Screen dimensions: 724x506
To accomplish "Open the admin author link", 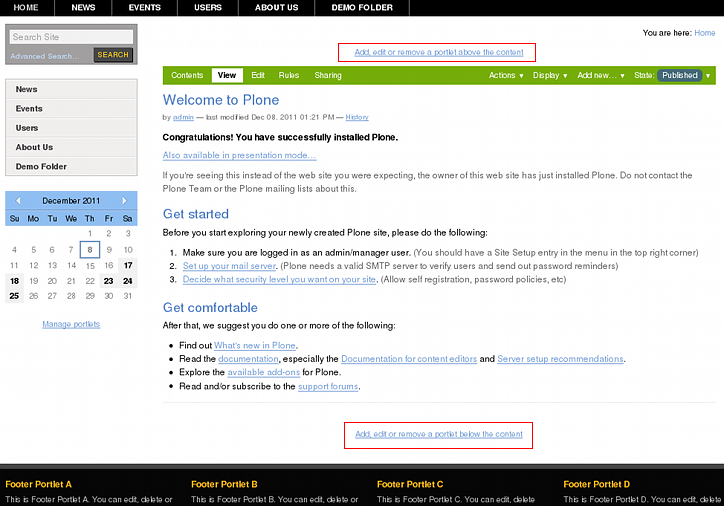I will pos(183,117).
